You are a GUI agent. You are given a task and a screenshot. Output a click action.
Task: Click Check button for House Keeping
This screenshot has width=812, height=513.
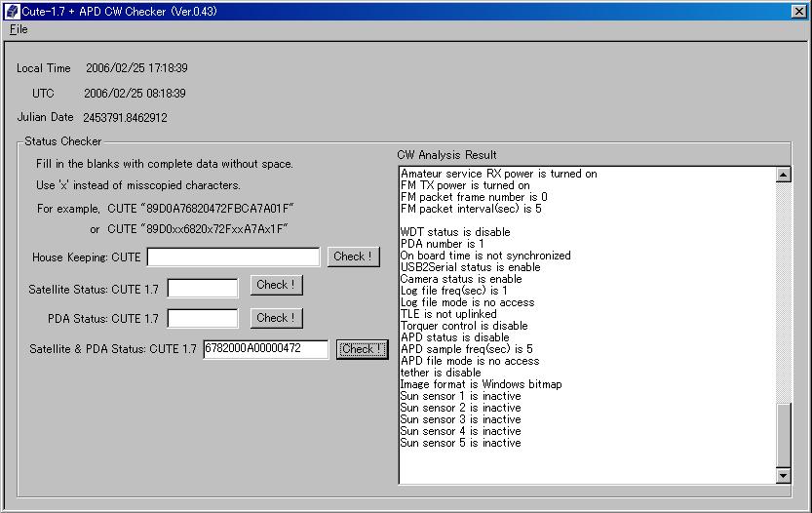click(353, 256)
